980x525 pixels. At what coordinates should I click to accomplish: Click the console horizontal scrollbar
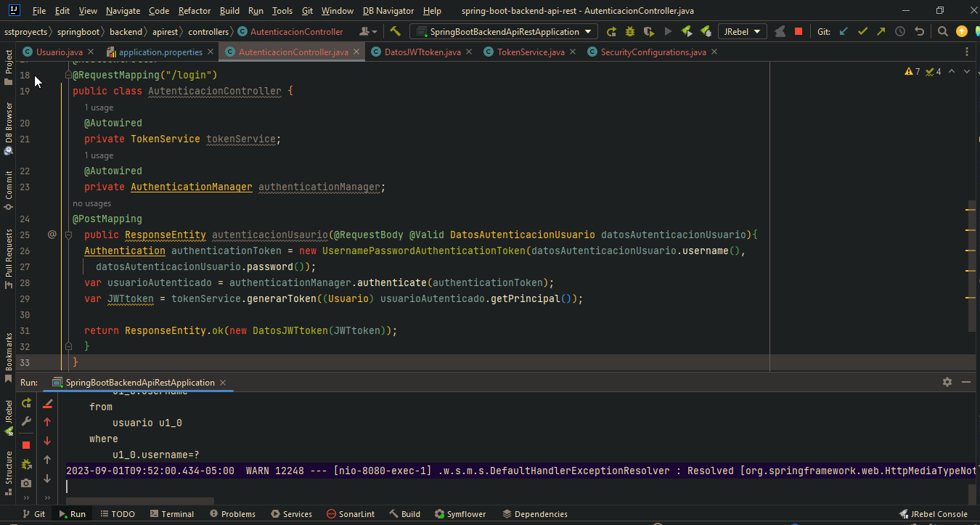click(x=140, y=500)
